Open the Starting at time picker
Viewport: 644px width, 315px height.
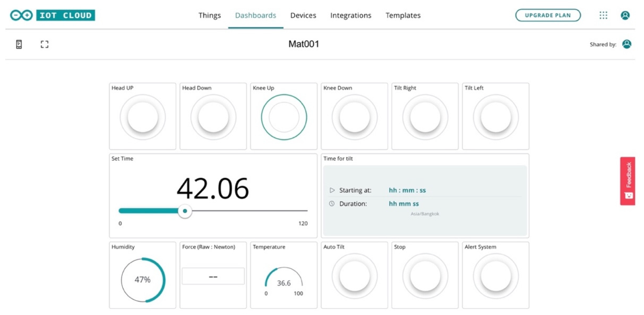[x=407, y=190]
